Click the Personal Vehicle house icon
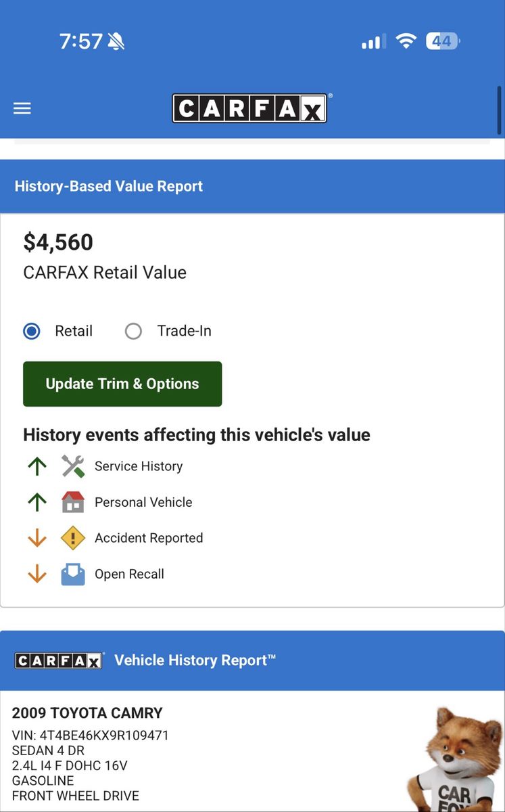505x812 pixels. tap(73, 502)
